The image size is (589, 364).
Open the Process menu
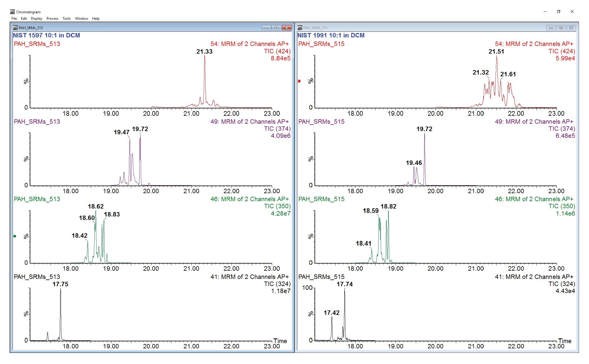click(x=52, y=18)
